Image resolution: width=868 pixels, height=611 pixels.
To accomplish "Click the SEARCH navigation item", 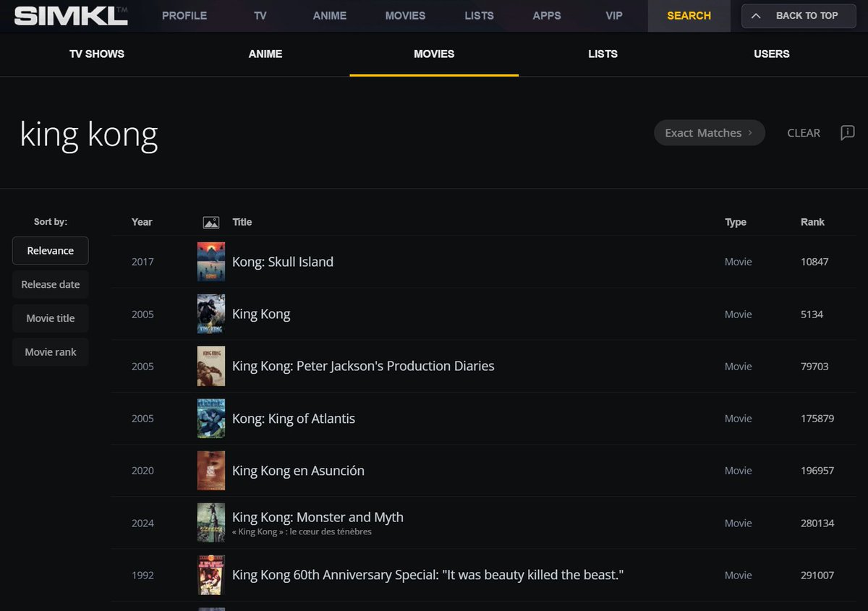I will click(689, 16).
